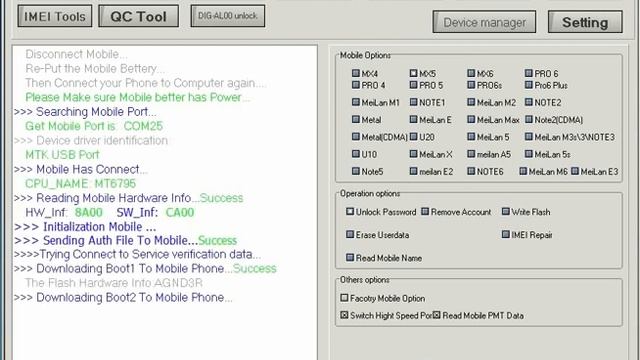The height and width of the screenshot is (360, 640).
Task: Click the DIG-AL00 unlock button
Action: [227, 16]
